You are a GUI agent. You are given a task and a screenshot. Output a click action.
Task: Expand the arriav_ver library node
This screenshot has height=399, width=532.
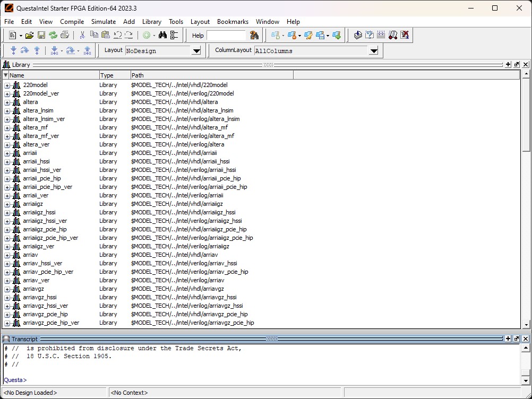(7, 281)
